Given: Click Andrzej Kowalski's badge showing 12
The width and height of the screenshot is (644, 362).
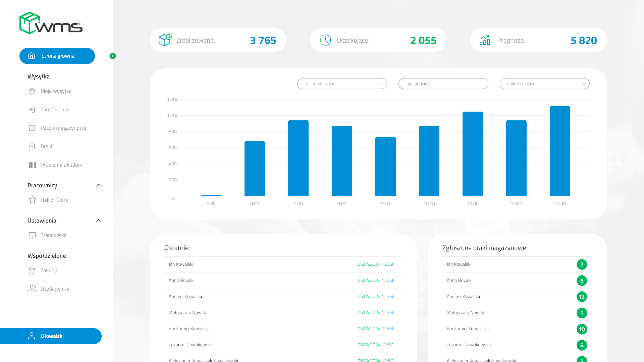Looking at the screenshot, I should [x=582, y=297].
